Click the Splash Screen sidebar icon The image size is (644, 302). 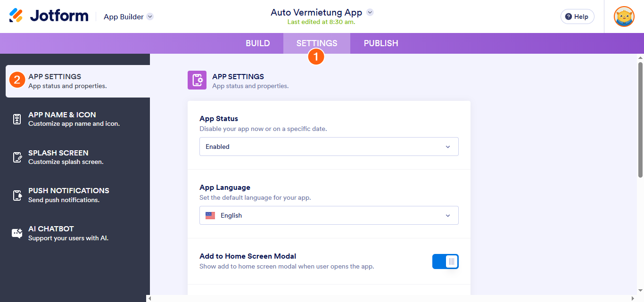click(x=17, y=157)
